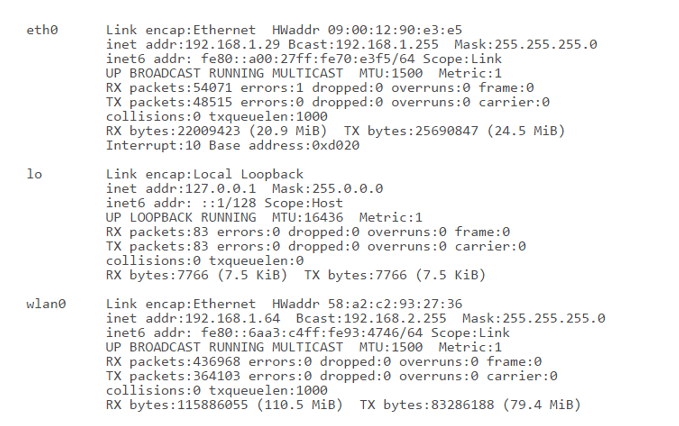Click the wlan0 interface name
Viewport: 679px width, 426px height.
(x=45, y=304)
